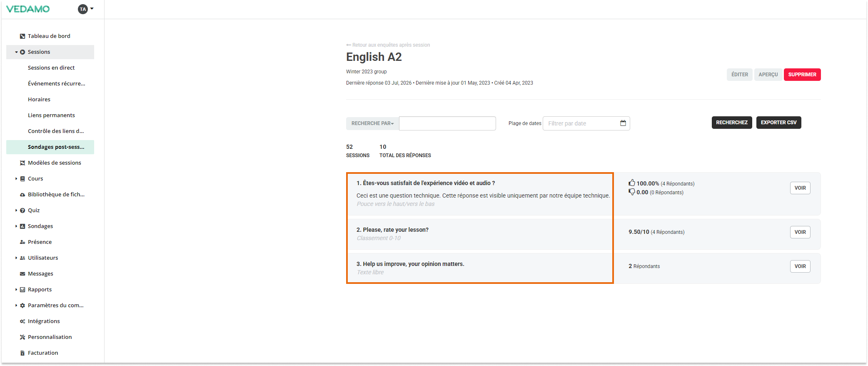The width and height of the screenshot is (868, 366).
Task: Open Événements récurrents item
Action: [x=56, y=84]
